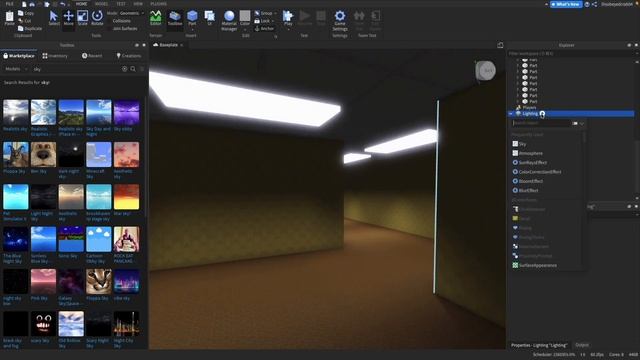Click the Stop test icon
Screen dimensions: 640x360
tap(321, 16)
